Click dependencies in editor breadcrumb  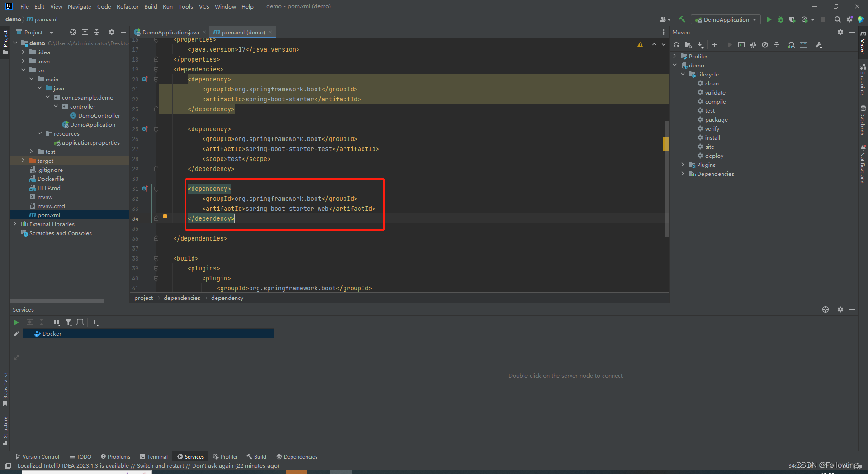pyautogui.click(x=182, y=298)
